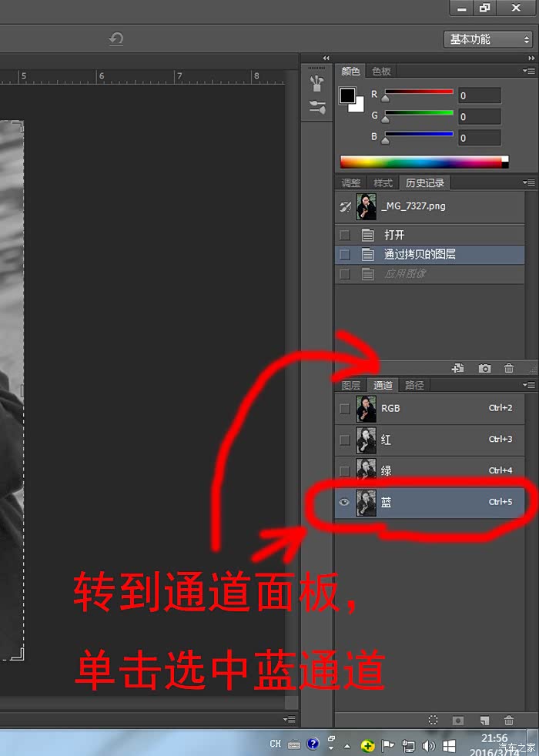Set history brush source on 通过拷贝的图层 state
The image size is (539, 756).
click(345, 254)
